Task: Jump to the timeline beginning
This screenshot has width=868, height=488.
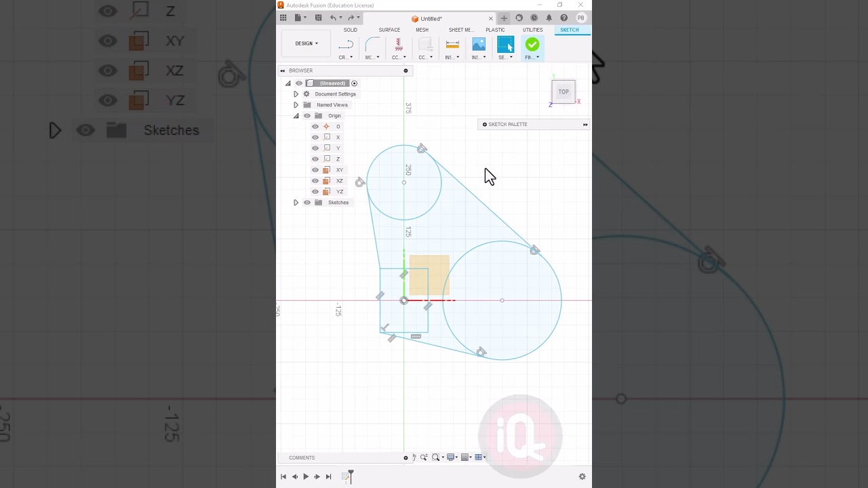Action: point(283,476)
